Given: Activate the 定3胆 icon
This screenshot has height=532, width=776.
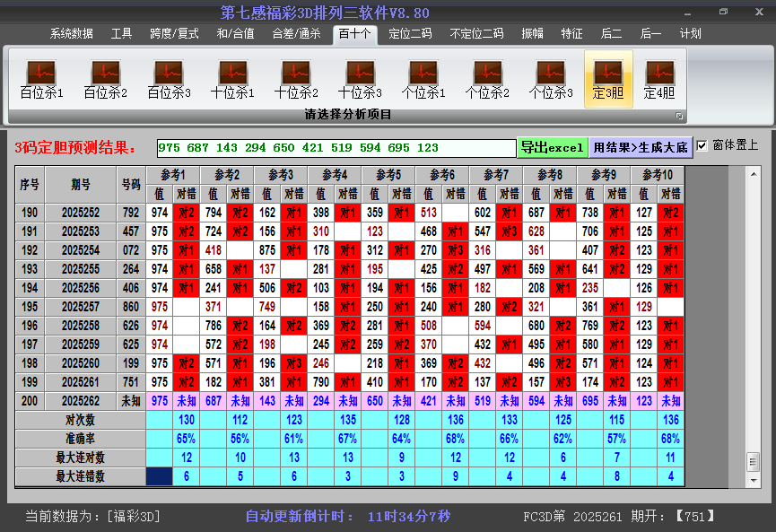Looking at the screenshot, I should (x=608, y=79).
